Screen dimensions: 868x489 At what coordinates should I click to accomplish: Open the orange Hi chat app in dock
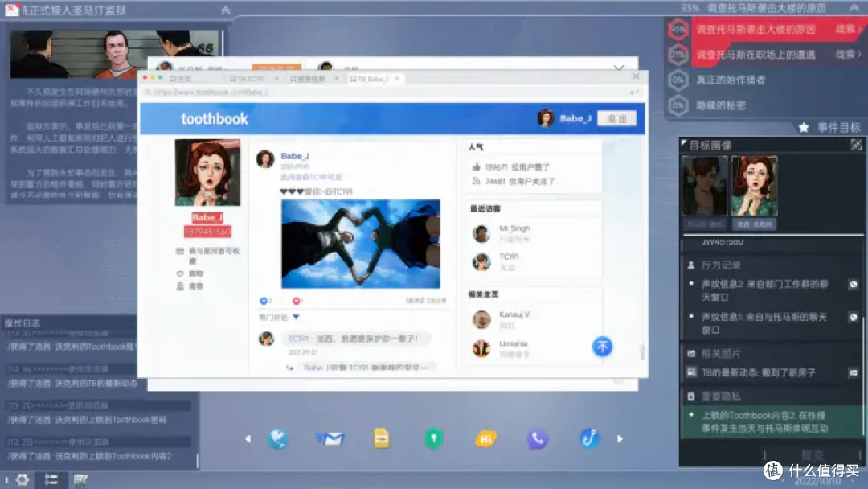tap(485, 438)
